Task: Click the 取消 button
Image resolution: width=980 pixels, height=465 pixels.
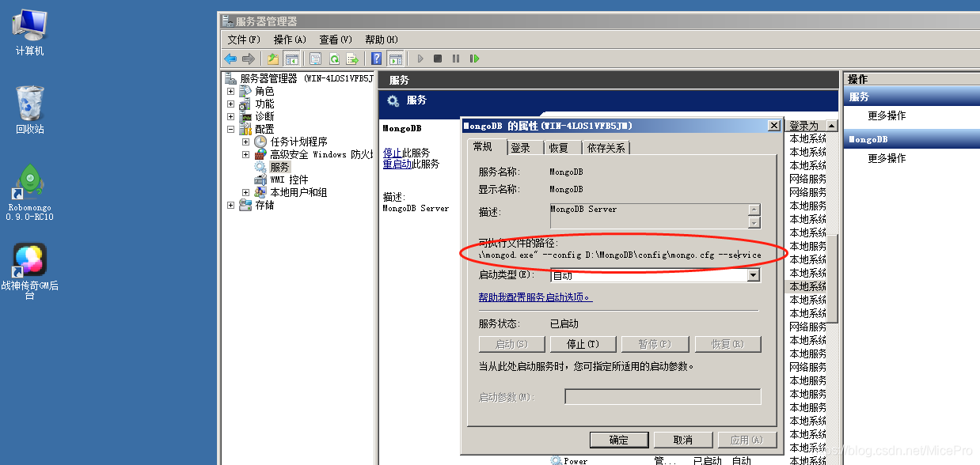Action: coord(683,440)
